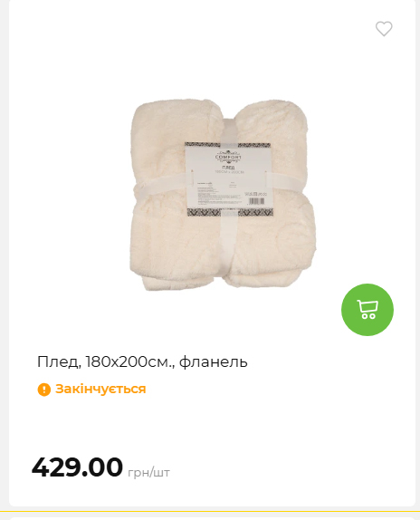Click the word фланель in the product title
This screenshot has width=420, height=520.
click(214, 361)
